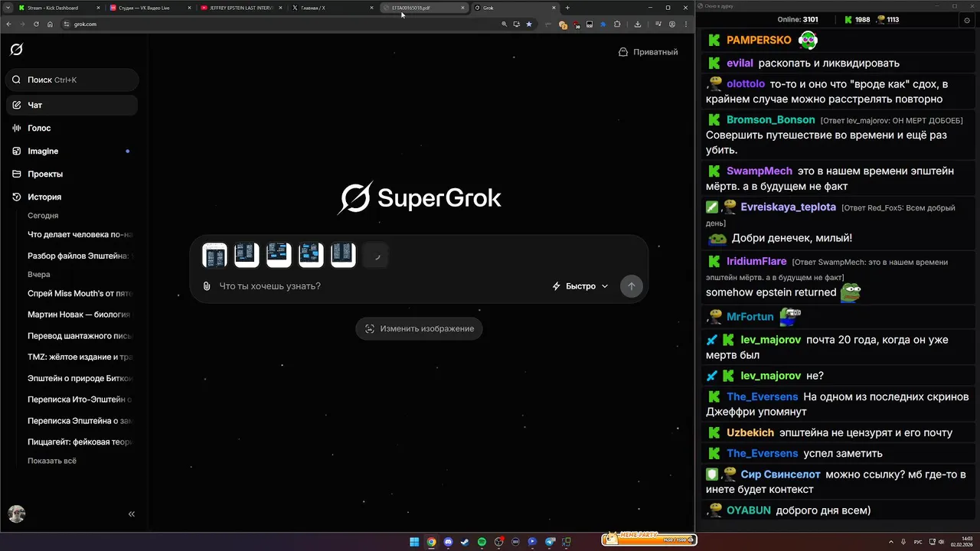This screenshot has height=551, width=980.
Task: Open OBS Studio from the taskbar
Action: [x=498, y=542]
